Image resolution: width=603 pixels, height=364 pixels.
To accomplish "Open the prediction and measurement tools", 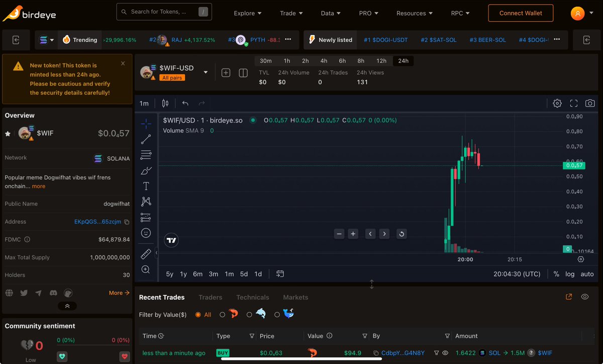I will click(146, 217).
